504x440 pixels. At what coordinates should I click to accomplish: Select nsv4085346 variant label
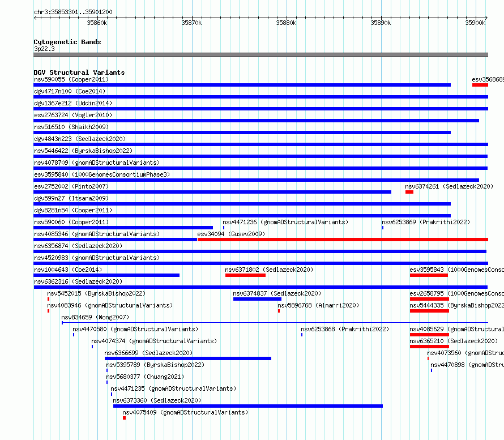point(97,234)
